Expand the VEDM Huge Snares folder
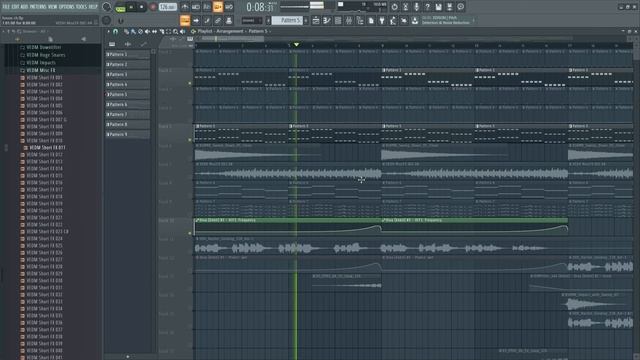The width and height of the screenshot is (640, 360). point(46,55)
